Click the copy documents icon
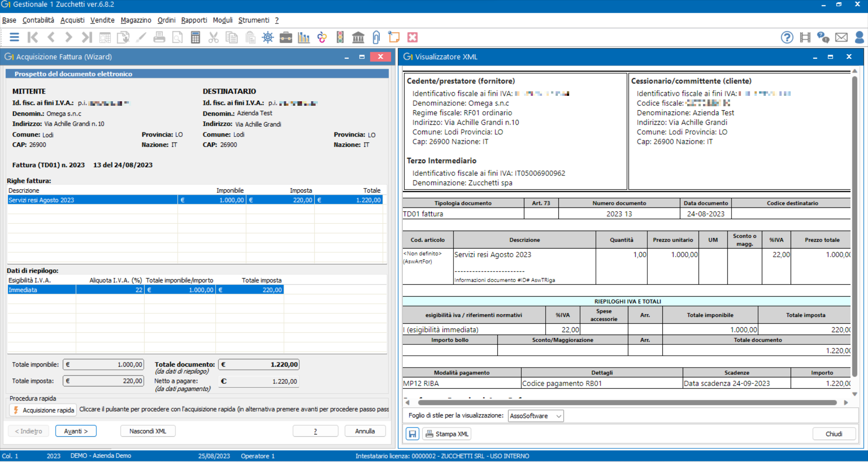The image size is (868, 462). click(x=231, y=37)
